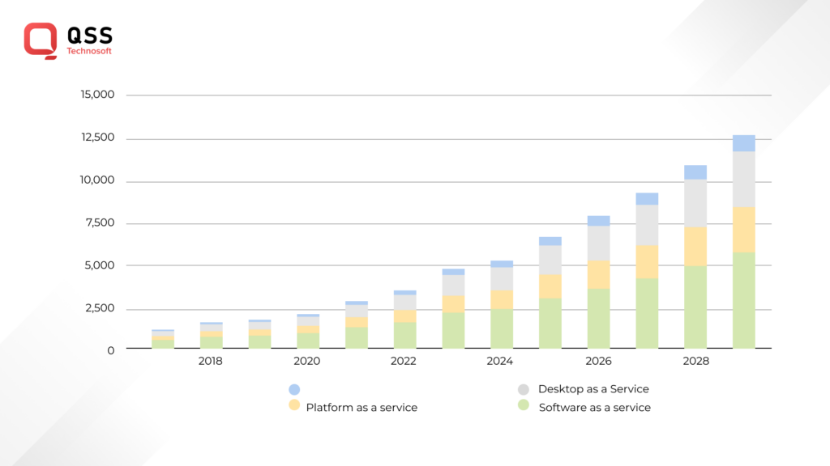This screenshot has height=466, width=830.
Task: Click the blue top segment of the last bar
Action: (743, 143)
